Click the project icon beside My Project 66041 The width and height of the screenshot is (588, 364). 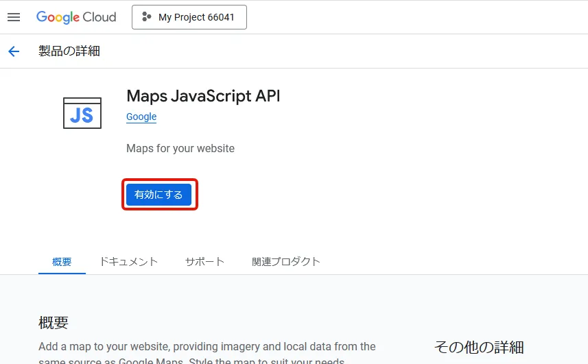pos(146,17)
